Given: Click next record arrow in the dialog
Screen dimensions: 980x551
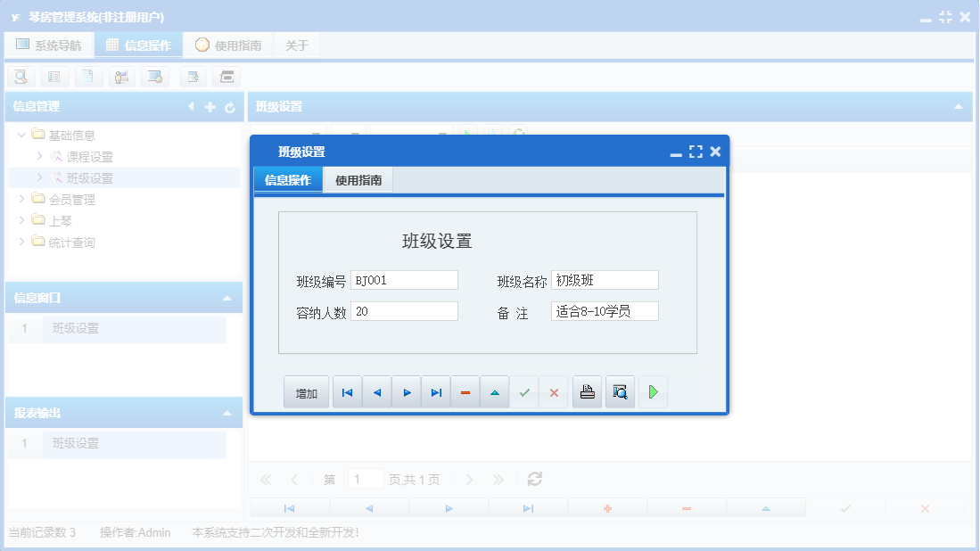Looking at the screenshot, I should pos(406,391).
